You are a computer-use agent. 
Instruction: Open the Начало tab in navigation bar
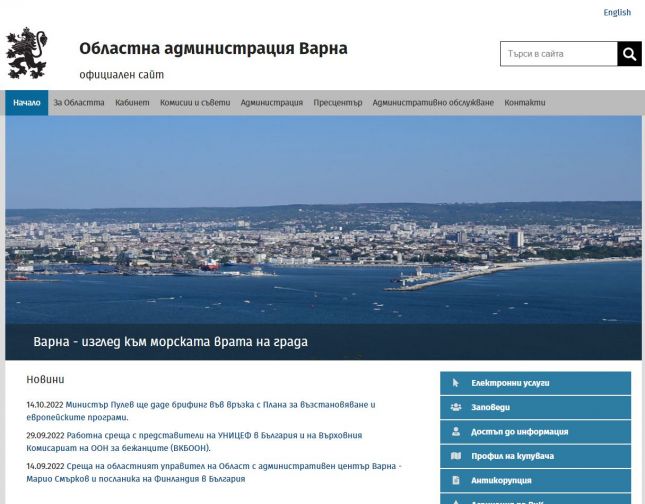[26, 103]
